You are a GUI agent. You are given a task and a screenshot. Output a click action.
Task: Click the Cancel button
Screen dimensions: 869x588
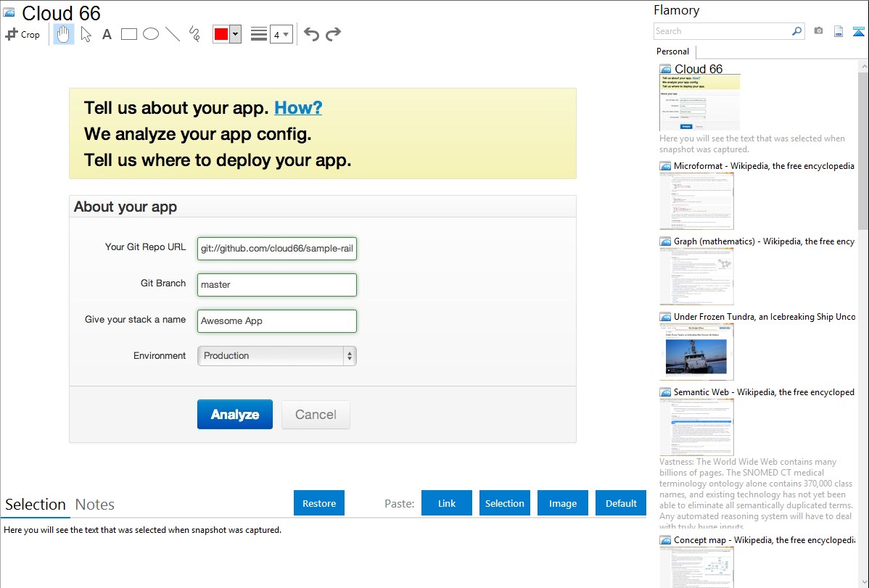(x=316, y=415)
